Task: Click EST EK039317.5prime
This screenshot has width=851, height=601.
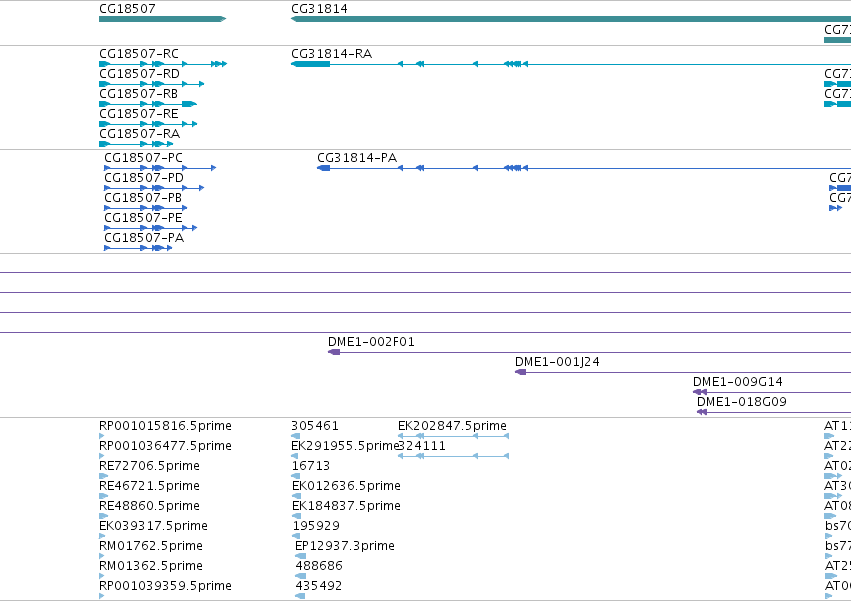Action: pyautogui.click(x=153, y=527)
